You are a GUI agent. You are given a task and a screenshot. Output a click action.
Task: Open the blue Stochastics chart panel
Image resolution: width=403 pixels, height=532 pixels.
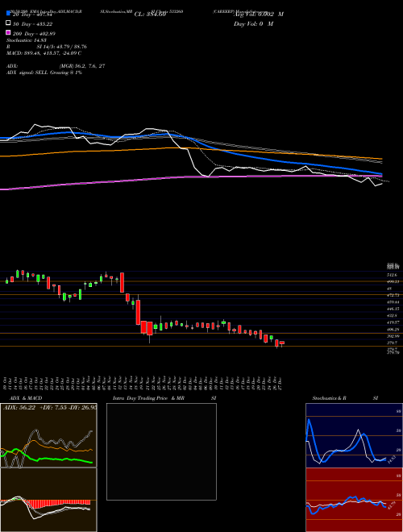pyautogui.click(x=354, y=435)
